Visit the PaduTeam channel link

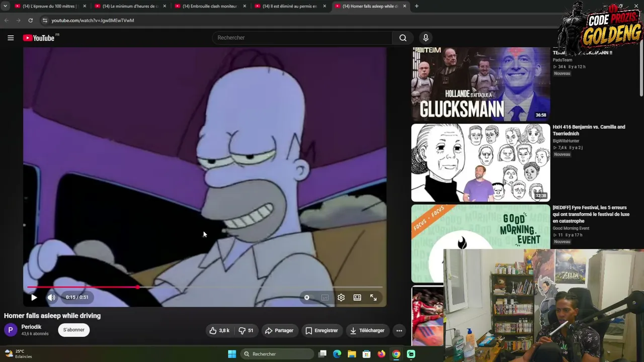pyautogui.click(x=562, y=60)
